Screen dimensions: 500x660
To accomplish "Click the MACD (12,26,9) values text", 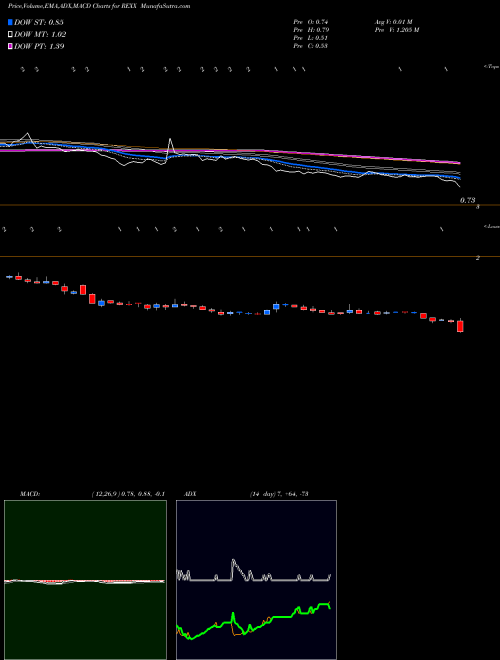I will [128, 494].
